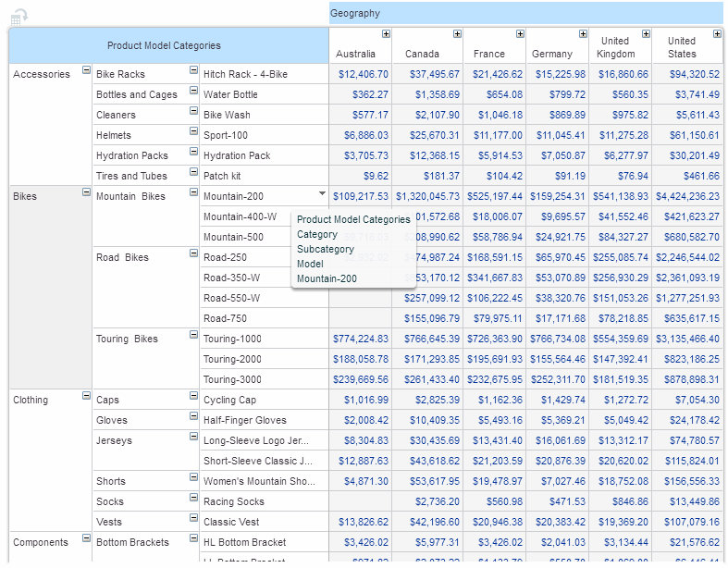Choose Model in the popup list

310,265
